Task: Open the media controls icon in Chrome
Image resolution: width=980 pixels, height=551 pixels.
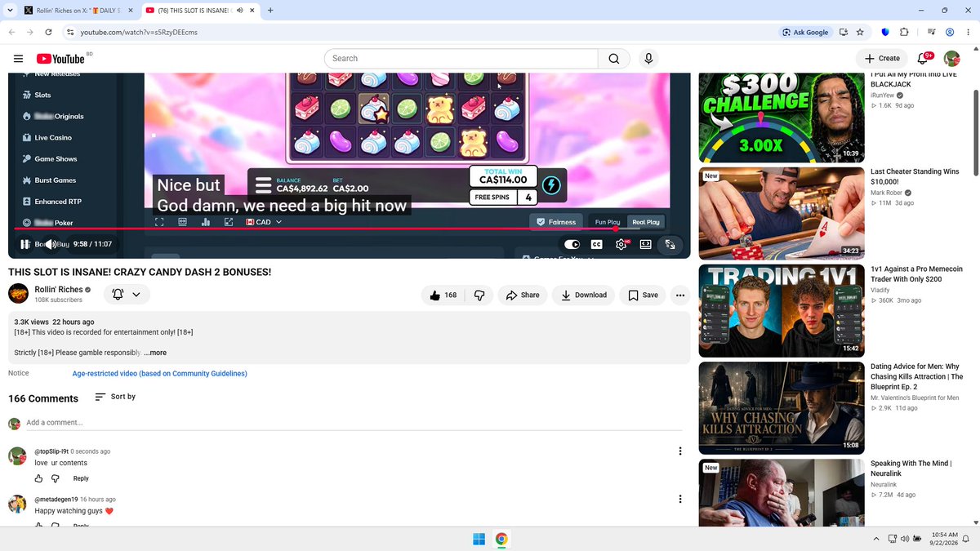Action: pos(931,32)
